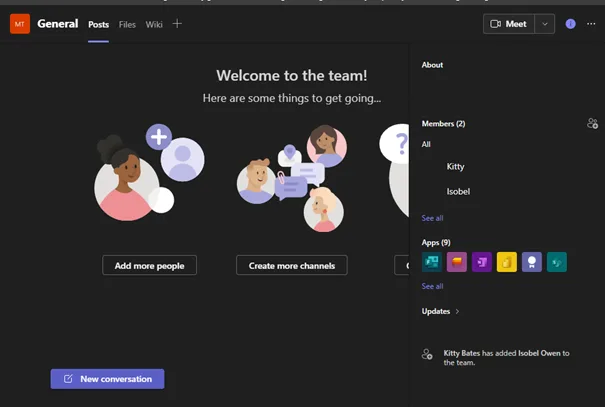Click See all link under Members

[432, 218]
